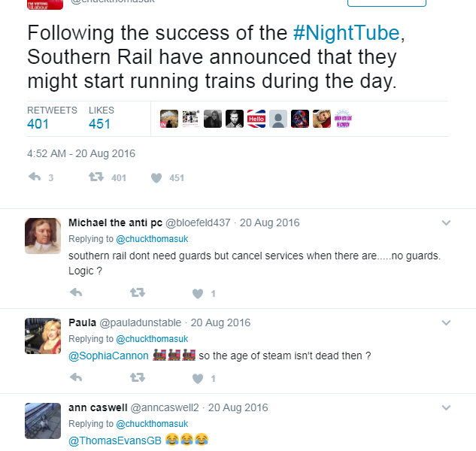Screen dimensions: 476x451
Task: Expand options chevron on Paula's tweet
Action: pos(446,322)
